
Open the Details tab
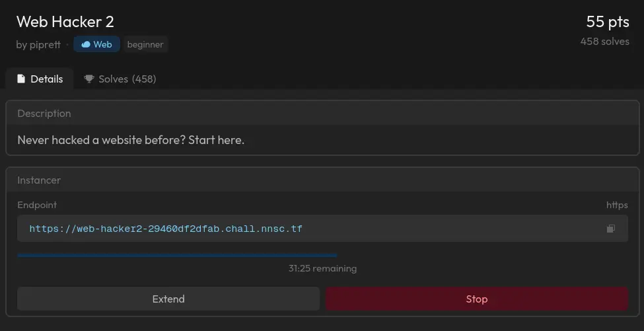click(x=40, y=79)
